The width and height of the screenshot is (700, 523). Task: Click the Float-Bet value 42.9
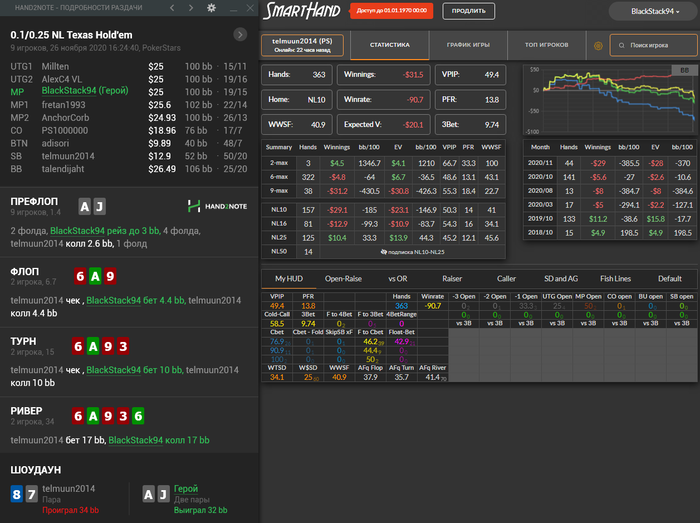[402, 341]
